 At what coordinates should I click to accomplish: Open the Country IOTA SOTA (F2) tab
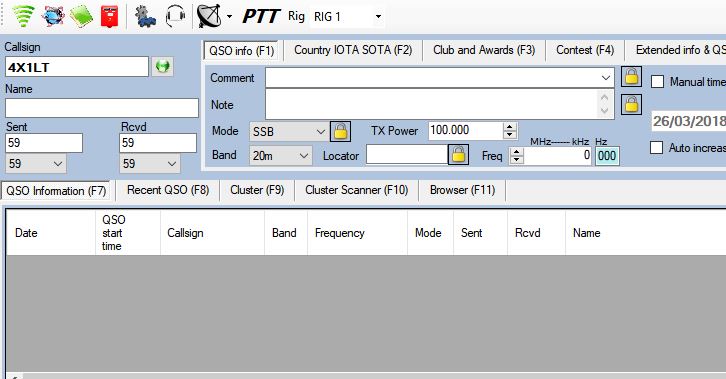353,50
